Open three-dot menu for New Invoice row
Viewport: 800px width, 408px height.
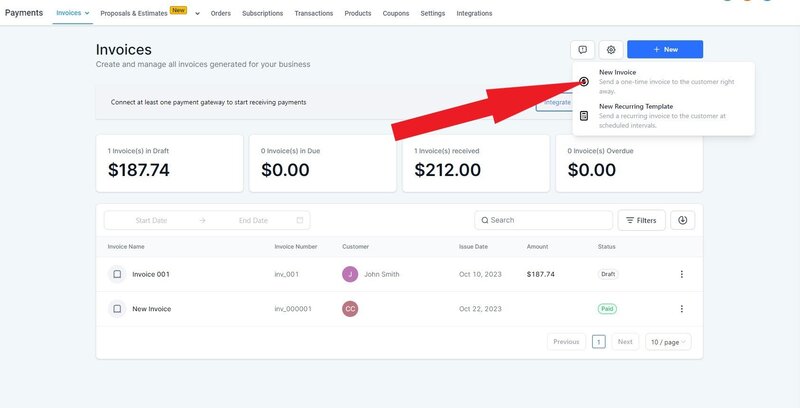pos(682,309)
